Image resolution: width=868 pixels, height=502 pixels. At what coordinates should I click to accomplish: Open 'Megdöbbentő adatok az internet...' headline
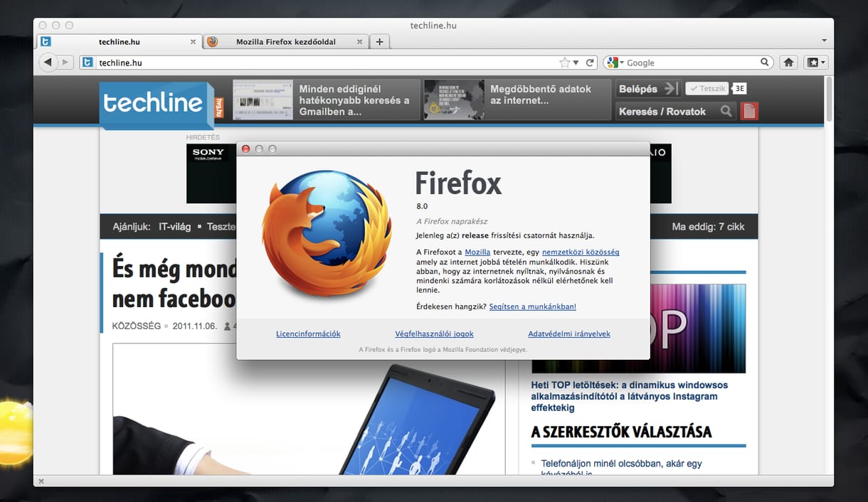click(541, 95)
